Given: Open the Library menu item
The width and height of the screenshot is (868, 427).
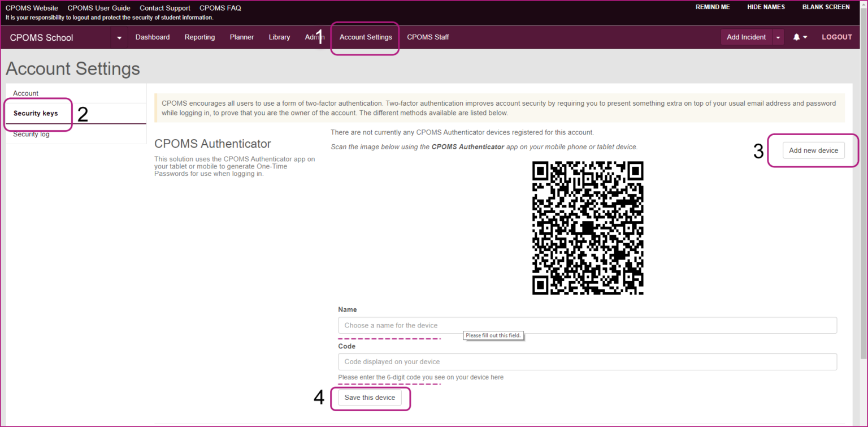Looking at the screenshot, I should pyautogui.click(x=279, y=37).
